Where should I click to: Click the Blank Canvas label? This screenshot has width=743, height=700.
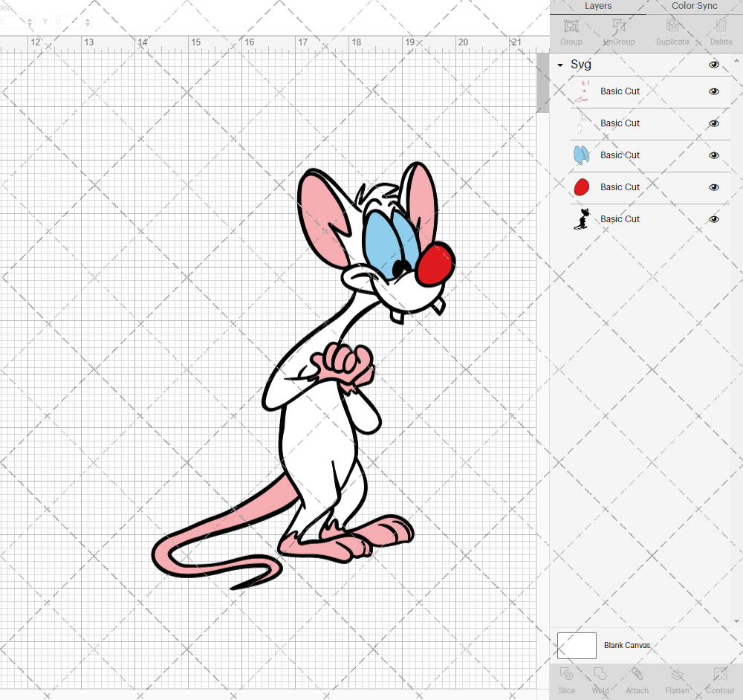(627, 646)
